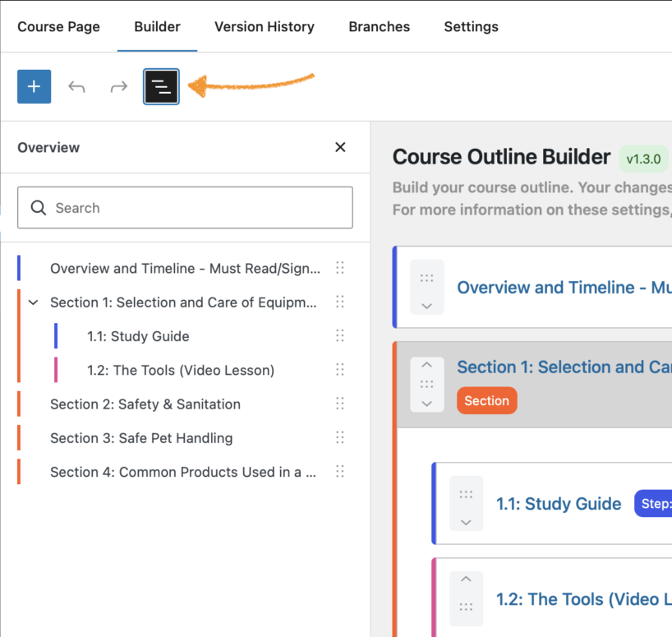Move 1.1: Study Guide card down
This screenshot has height=637, width=672.
tap(466, 522)
